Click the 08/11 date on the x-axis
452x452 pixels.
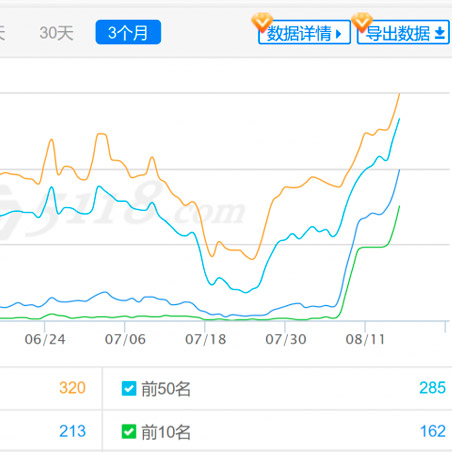(x=365, y=339)
